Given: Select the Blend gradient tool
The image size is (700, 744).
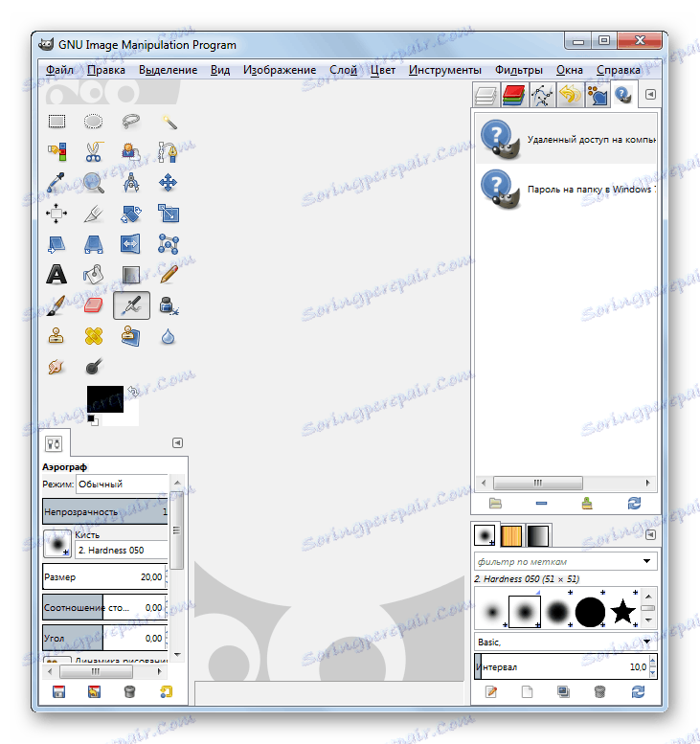Looking at the screenshot, I should coord(131,275).
